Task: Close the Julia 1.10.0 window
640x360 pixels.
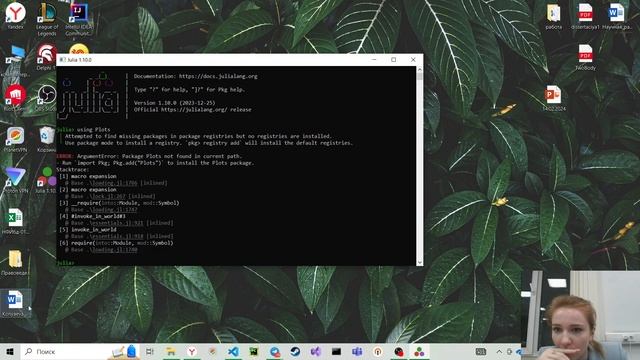Action: (413, 60)
